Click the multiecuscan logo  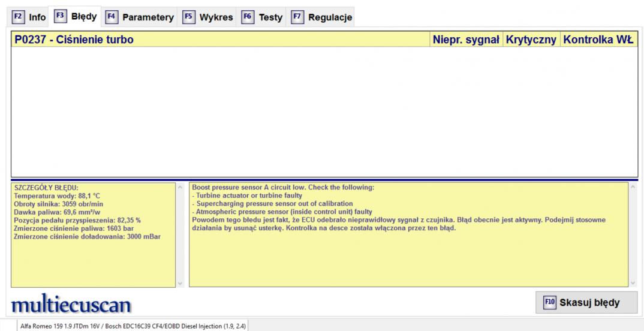coord(71,304)
